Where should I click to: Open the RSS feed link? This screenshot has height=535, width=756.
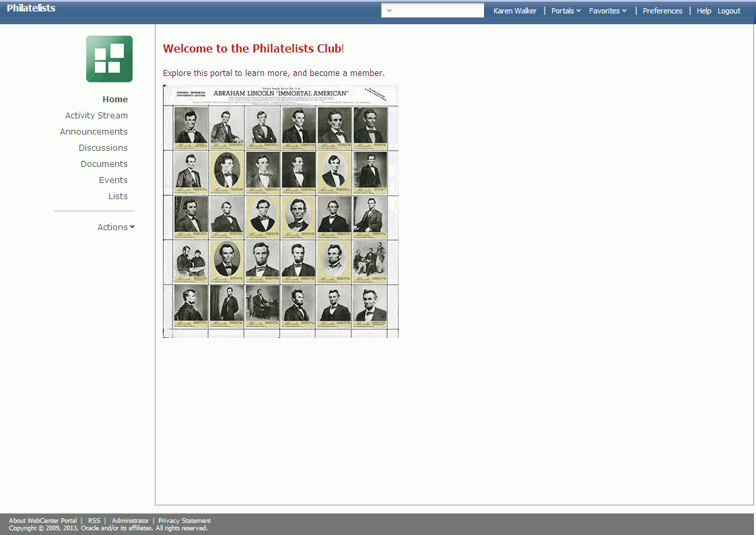(x=94, y=521)
